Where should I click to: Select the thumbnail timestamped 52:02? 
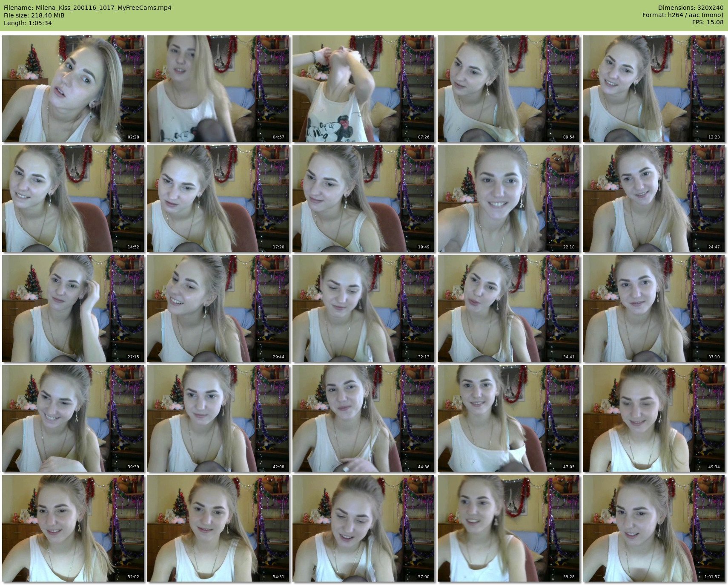(73, 528)
